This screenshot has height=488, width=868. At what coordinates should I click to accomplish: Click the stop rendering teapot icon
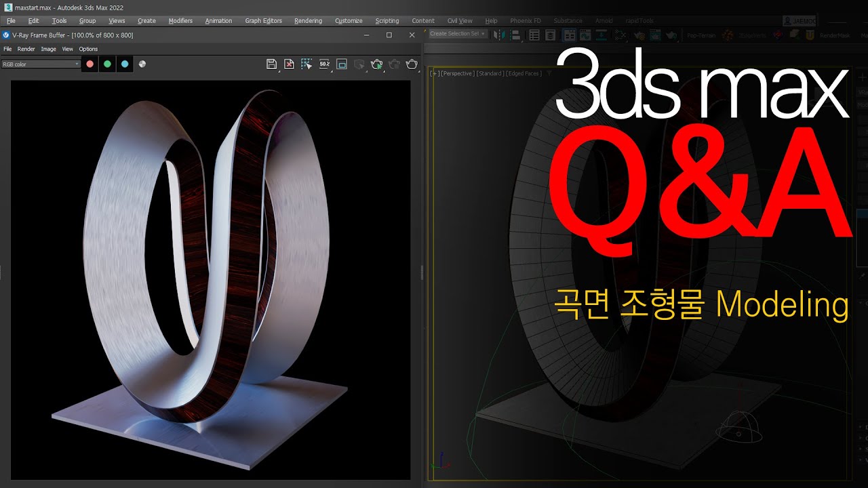tap(394, 64)
